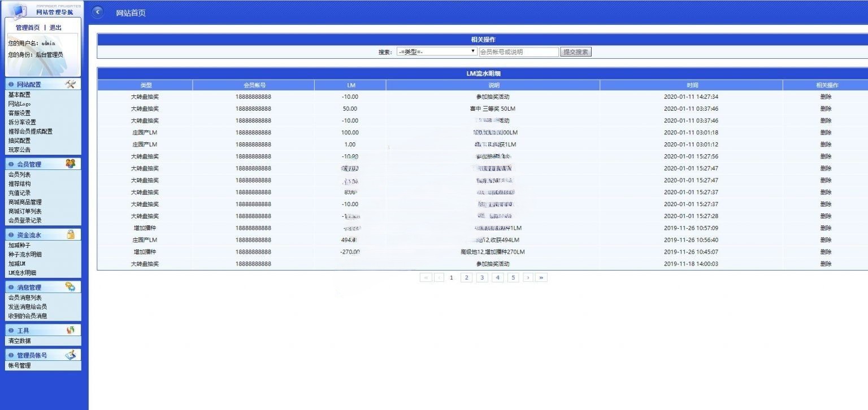Click the back arrow beside 网站首页
The image size is (868, 410).
pyautogui.click(x=97, y=11)
